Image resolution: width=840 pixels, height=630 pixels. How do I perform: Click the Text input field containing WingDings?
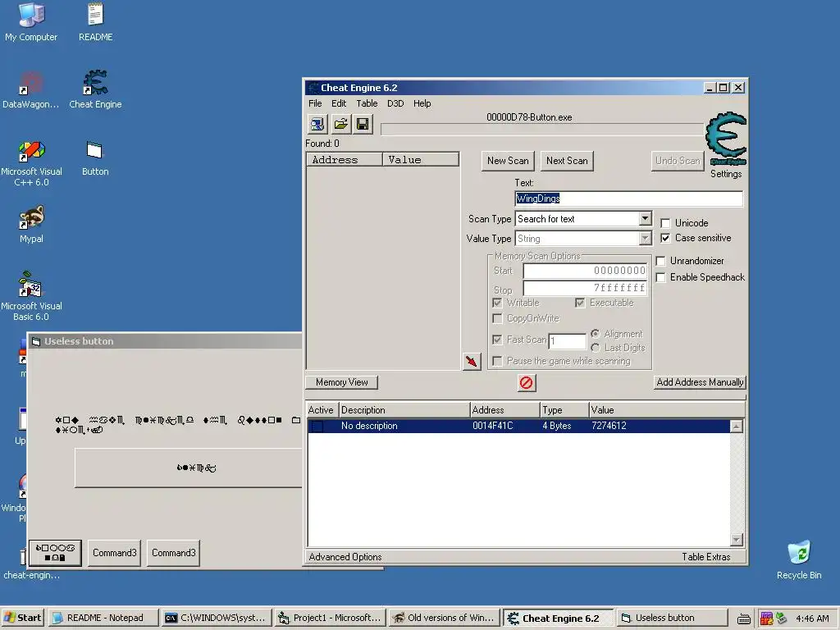point(629,199)
